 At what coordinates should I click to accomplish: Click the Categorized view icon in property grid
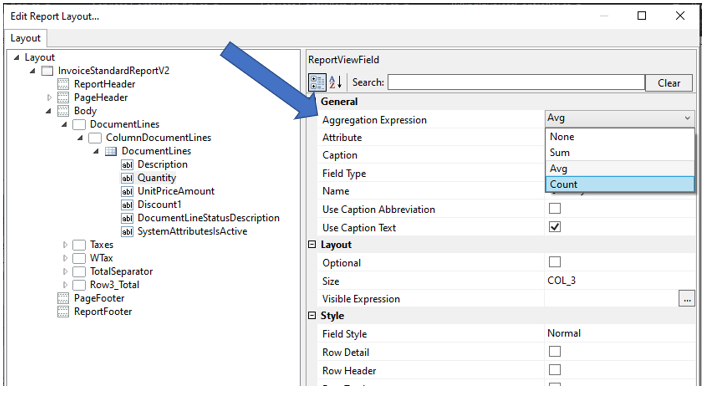click(317, 82)
